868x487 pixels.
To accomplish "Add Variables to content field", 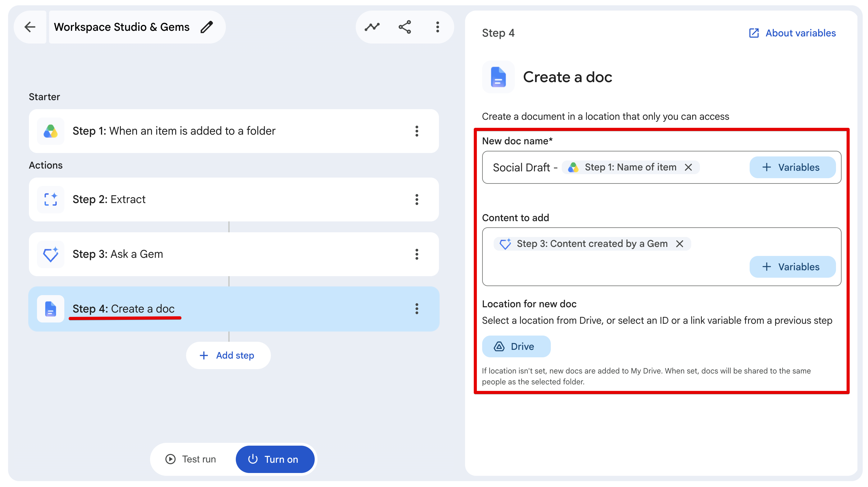I will (x=793, y=267).
